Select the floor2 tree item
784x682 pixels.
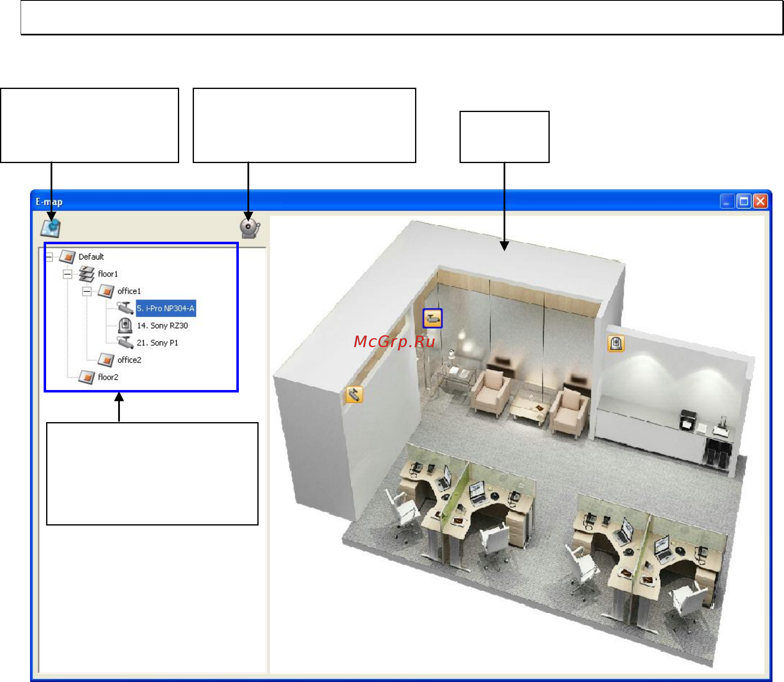[x=108, y=377]
